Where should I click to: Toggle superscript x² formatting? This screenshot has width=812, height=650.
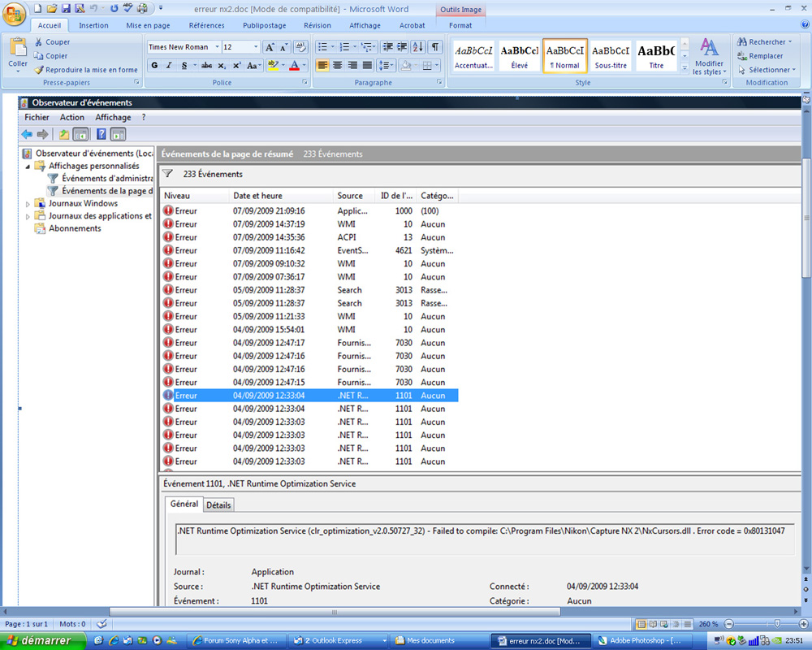tap(236, 65)
